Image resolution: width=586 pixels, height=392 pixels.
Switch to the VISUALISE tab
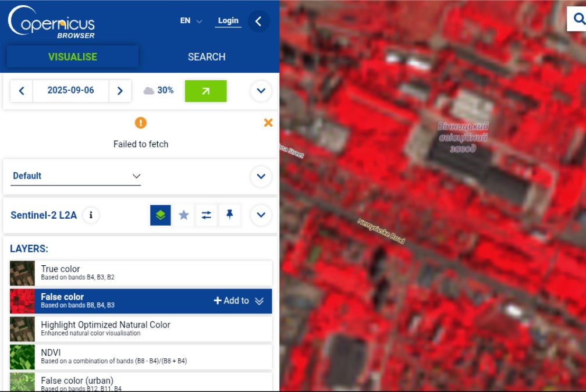tap(73, 57)
